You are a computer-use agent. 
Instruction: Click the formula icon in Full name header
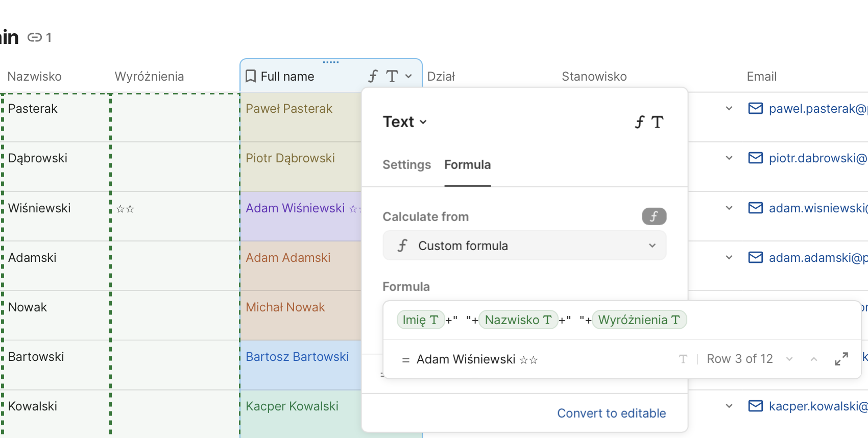373,77
